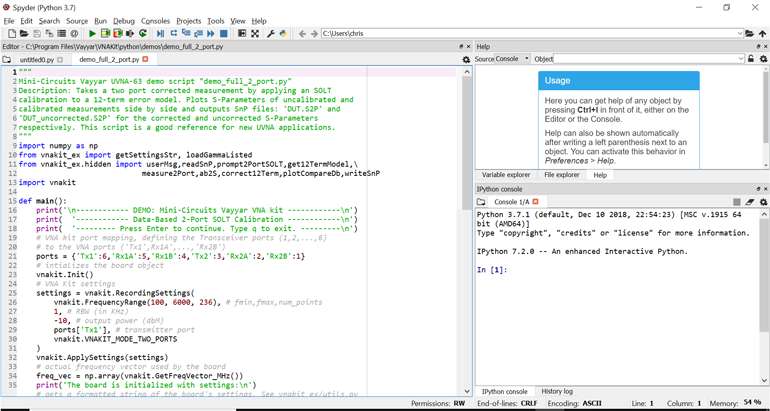
Task: Go to parent directory with up arrow
Action: coord(762,34)
